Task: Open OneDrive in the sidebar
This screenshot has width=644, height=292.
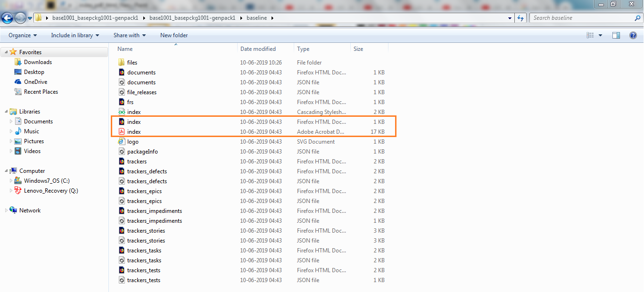Action: pyautogui.click(x=35, y=82)
